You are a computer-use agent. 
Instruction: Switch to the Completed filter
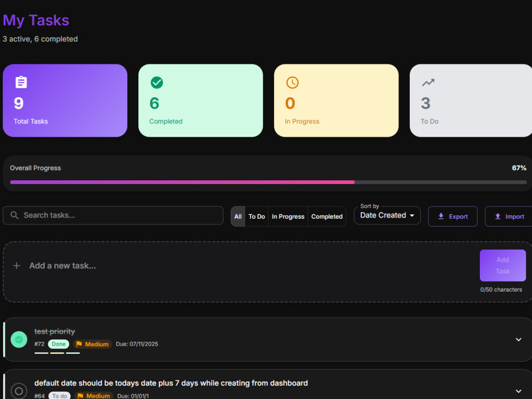click(x=327, y=217)
